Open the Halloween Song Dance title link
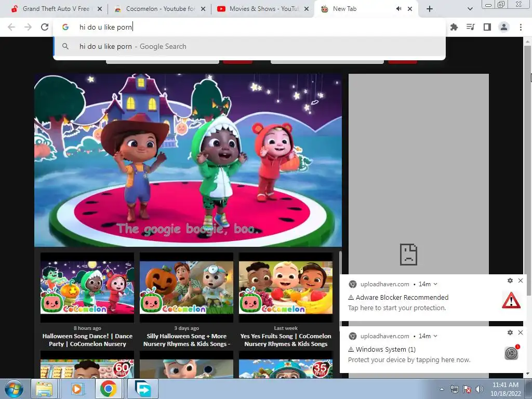Viewport: 532px width, 399px height. point(87,340)
